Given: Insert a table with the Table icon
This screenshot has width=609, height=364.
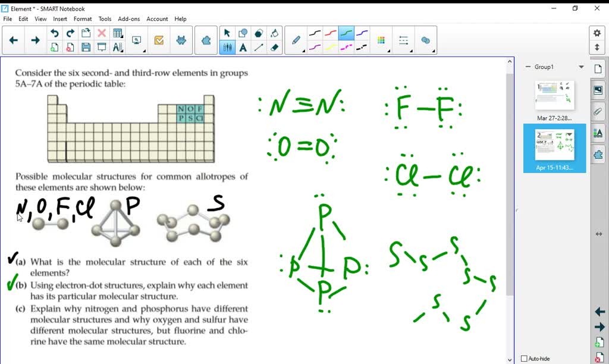Looking at the screenshot, I should [x=118, y=33].
